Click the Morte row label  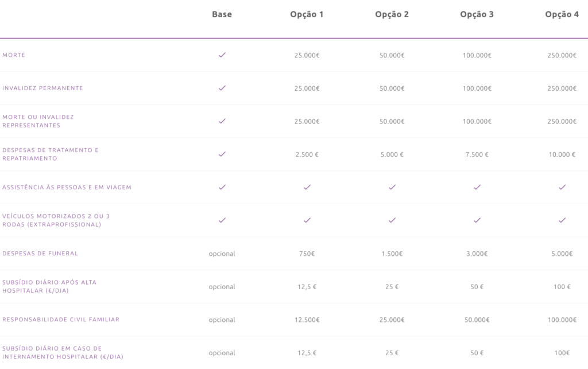pyautogui.click(x=14, y=55)
